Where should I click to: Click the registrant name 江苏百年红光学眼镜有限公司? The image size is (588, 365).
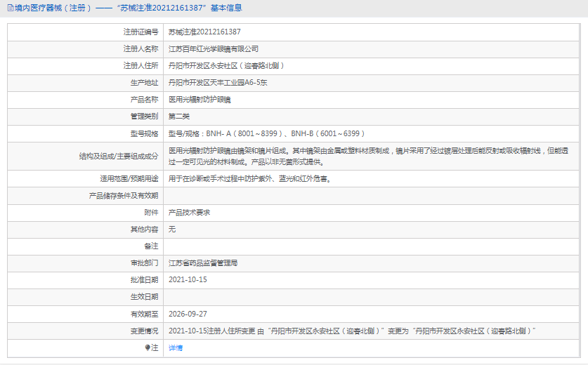[214, 49]
